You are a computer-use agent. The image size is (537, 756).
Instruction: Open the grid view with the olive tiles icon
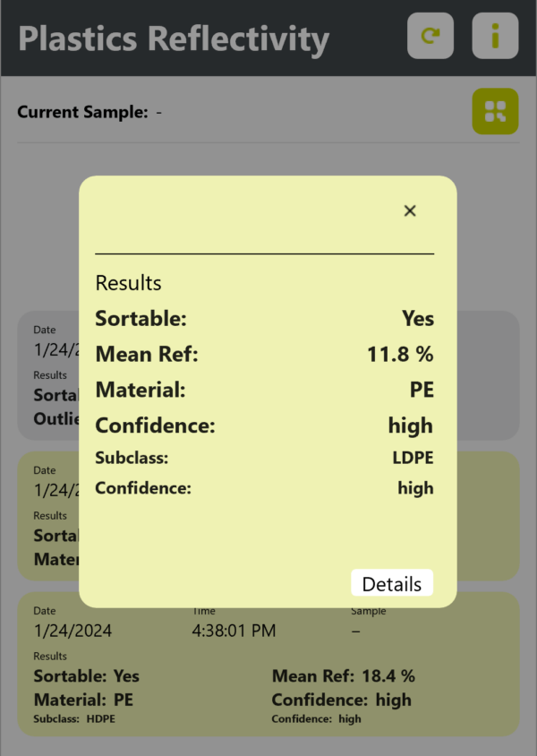click(x=495, y=112)
